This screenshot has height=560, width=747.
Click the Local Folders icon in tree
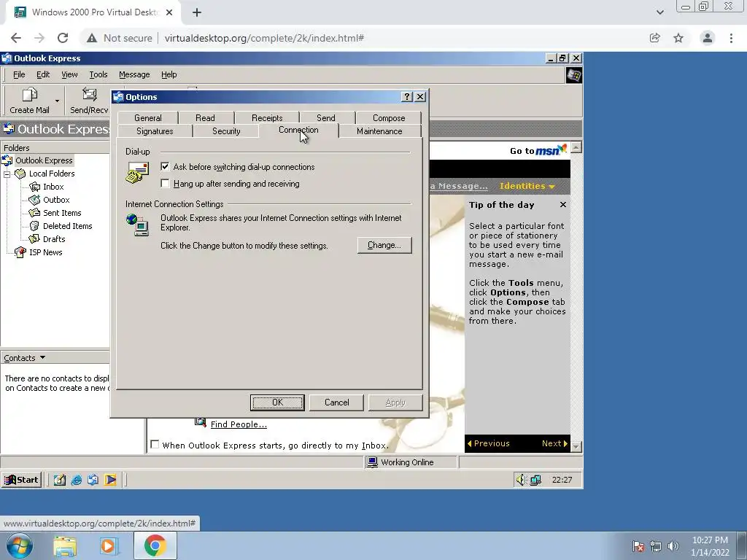(20, 174)
